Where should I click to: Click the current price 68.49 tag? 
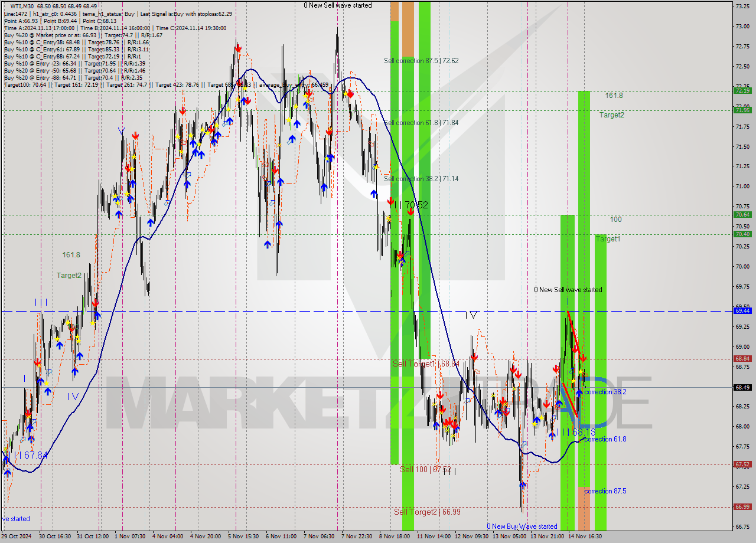[742, 387]
